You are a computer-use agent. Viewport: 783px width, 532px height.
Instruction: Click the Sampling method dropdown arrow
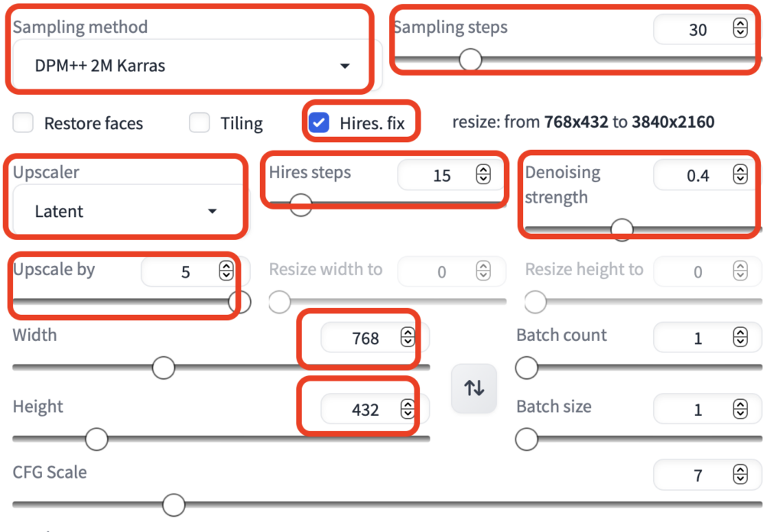tap(345, 66)
